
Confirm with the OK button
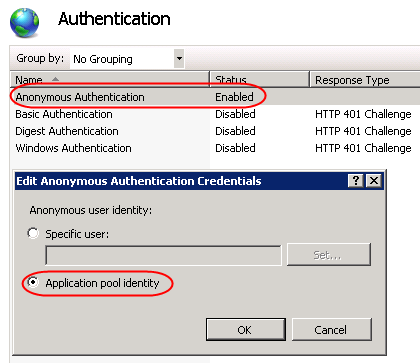click(246, 330)
